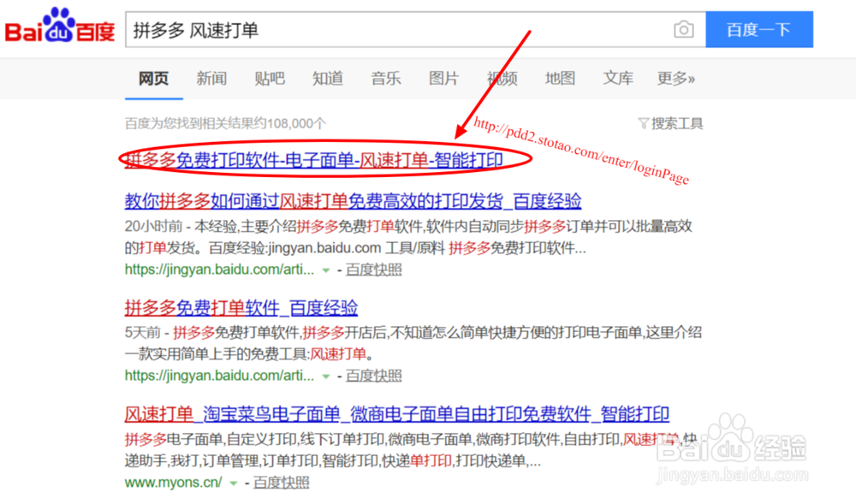The height and width of the screenshot is (504, 856).
Task: Open the 文库 tab
Action: 618,79
